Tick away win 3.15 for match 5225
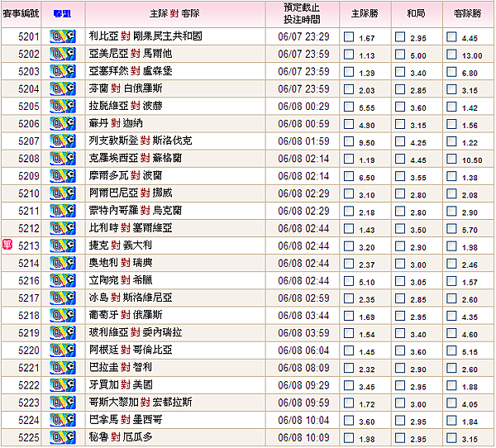Image resolution: width=496 pixels, height=448 pixels. 451,438
